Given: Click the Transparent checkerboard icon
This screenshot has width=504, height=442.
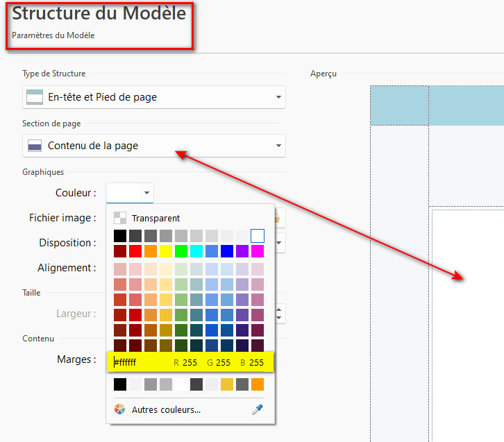Looking at the screenshot, I should coord(120,218).
